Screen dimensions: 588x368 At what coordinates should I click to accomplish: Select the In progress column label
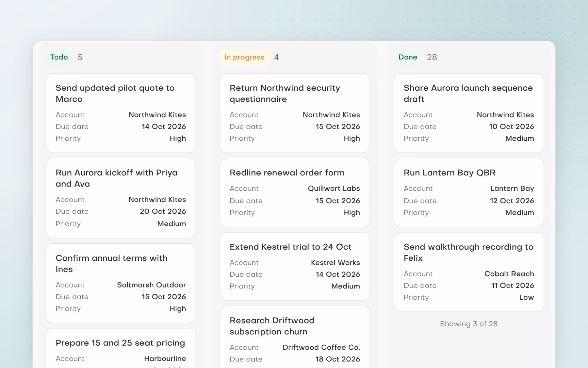tap(244, 57)
